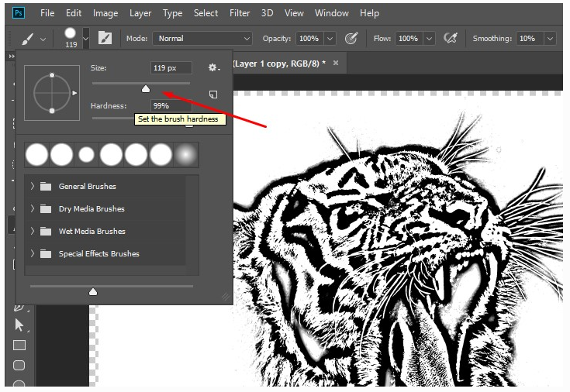Open the 3D menu
570x392 pixels.
point(268,13)
